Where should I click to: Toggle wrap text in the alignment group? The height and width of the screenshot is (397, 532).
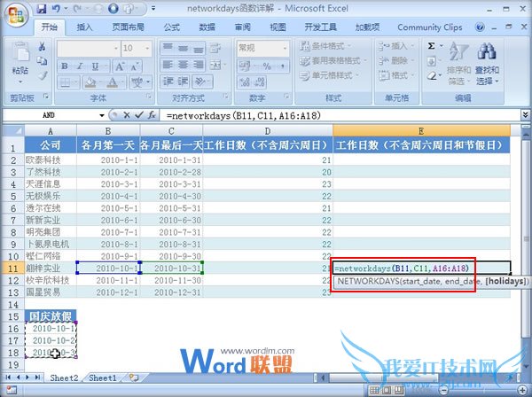(x=215, y=48)
